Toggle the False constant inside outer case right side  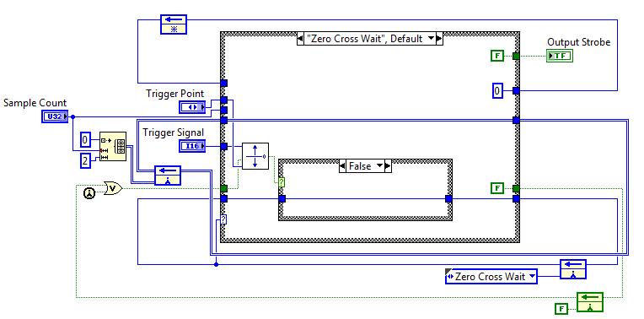(497, 188)
